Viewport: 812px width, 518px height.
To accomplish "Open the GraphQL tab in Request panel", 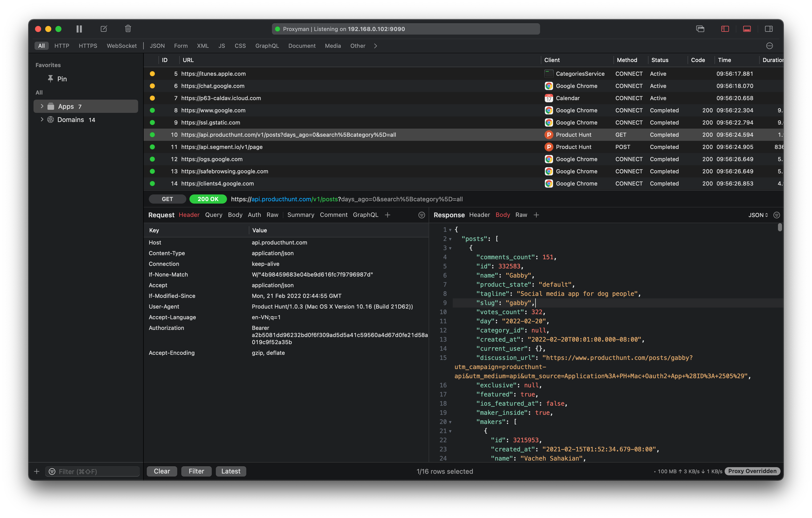I will [366, 215].
